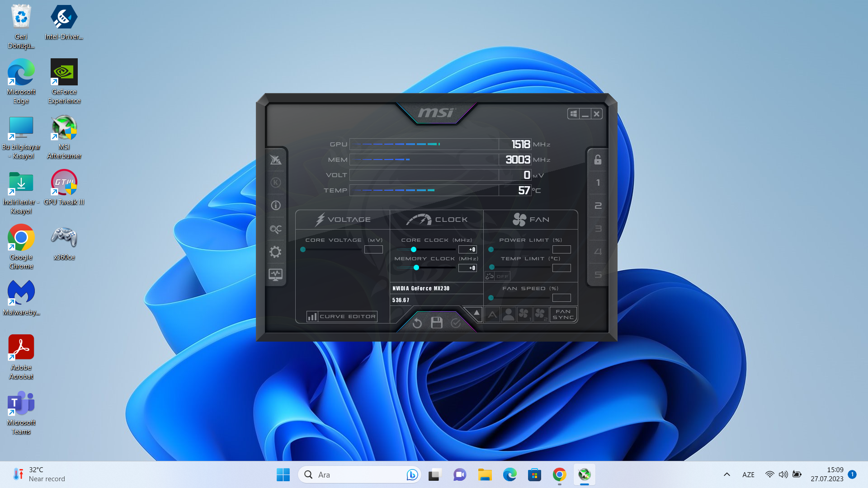Launch MSI Kombustor stress test
868x488 pixels.
click(275, 183)
